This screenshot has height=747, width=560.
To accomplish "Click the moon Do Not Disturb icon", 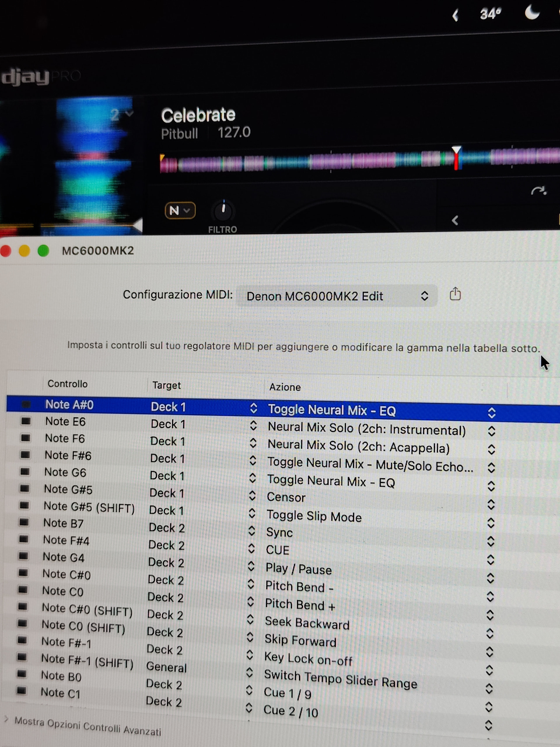I will coord(532,13).
